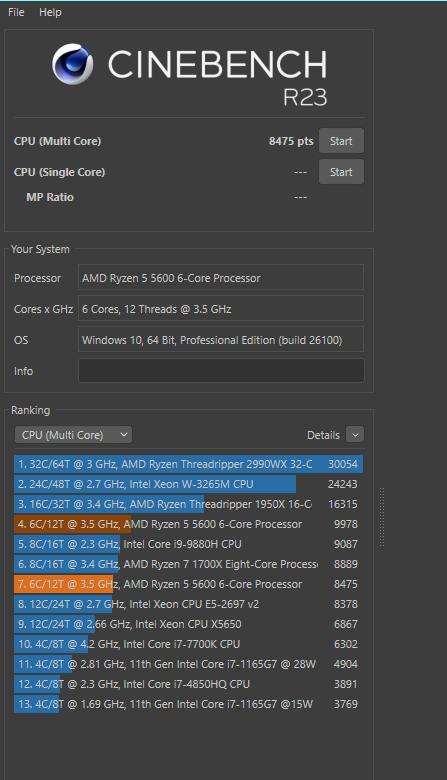
Task: Click the Processor name field
Action: [221, 278]
